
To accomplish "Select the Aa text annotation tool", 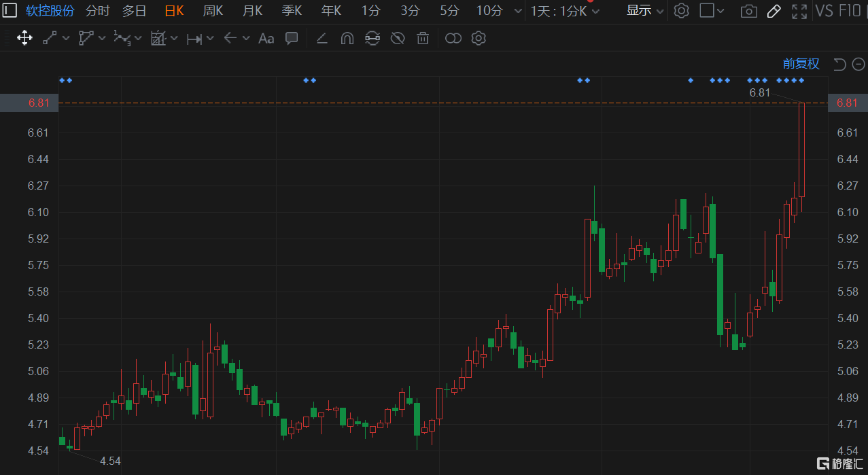I will pyautogui.click(x=266, y=39).
